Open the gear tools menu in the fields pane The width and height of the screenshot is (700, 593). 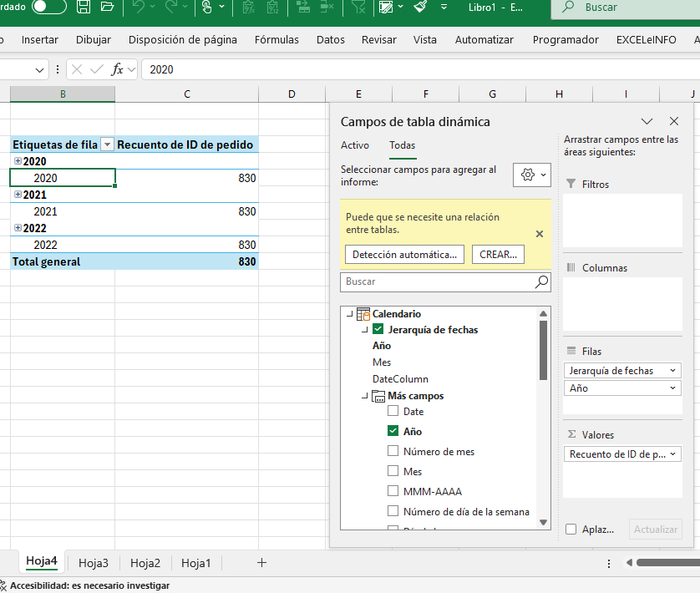(x=531, y=174)
